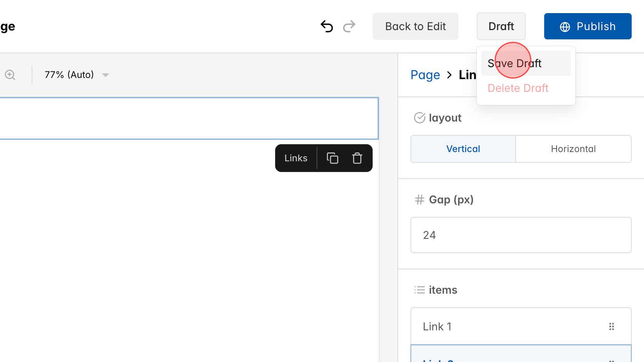Viewport: 644px width, 362px height.
Task: Duplicate the Links block using copy icon
Action: 332,158
